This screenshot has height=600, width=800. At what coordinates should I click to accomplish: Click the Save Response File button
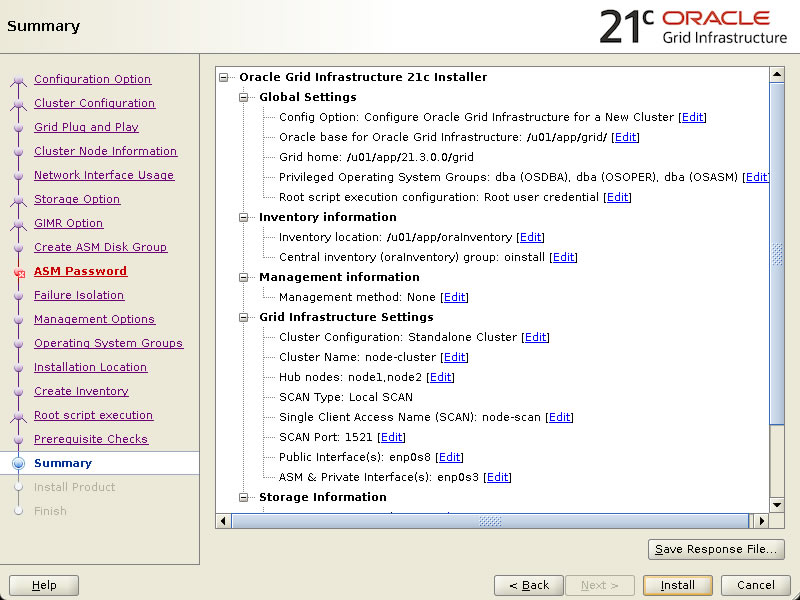click(716, 549)
